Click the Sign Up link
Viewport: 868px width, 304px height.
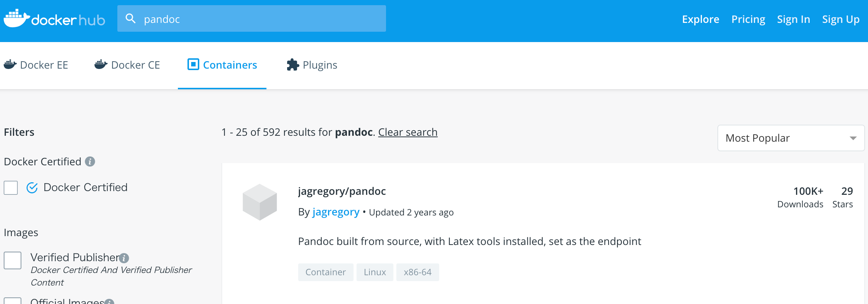[x=841, y=19]
